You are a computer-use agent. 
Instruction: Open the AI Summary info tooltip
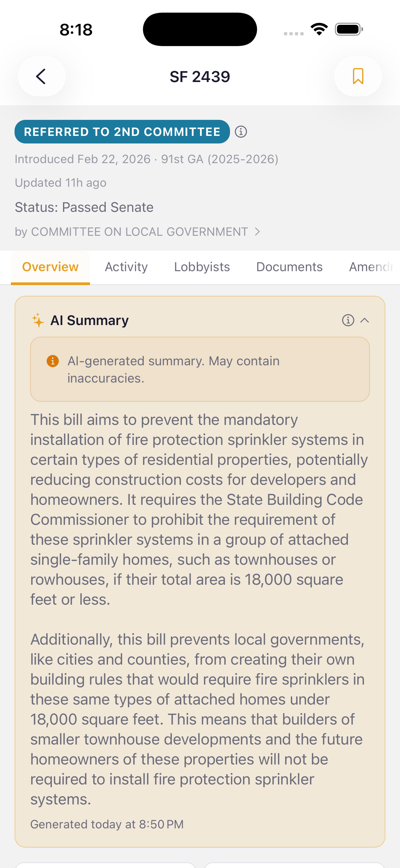(x=348, y=321)
